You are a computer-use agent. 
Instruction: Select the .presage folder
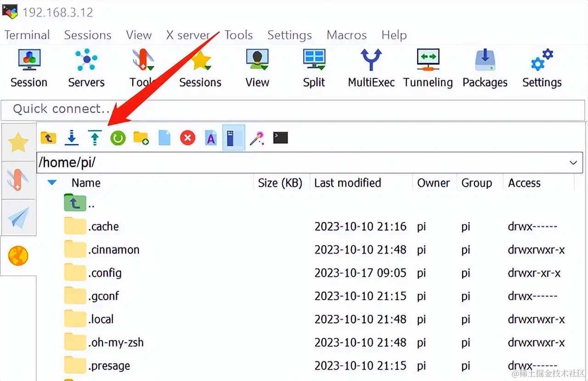[97, 366]
